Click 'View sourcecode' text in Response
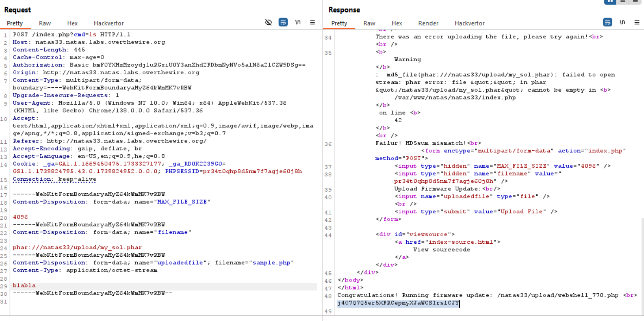Viewport: 644px width, 321px height. 442,249
